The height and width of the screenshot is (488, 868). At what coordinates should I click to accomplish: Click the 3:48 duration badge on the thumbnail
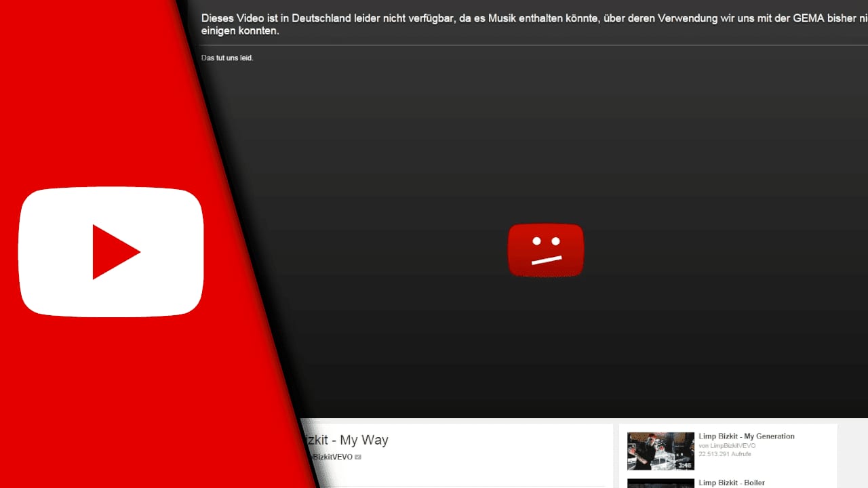point(685,466)
